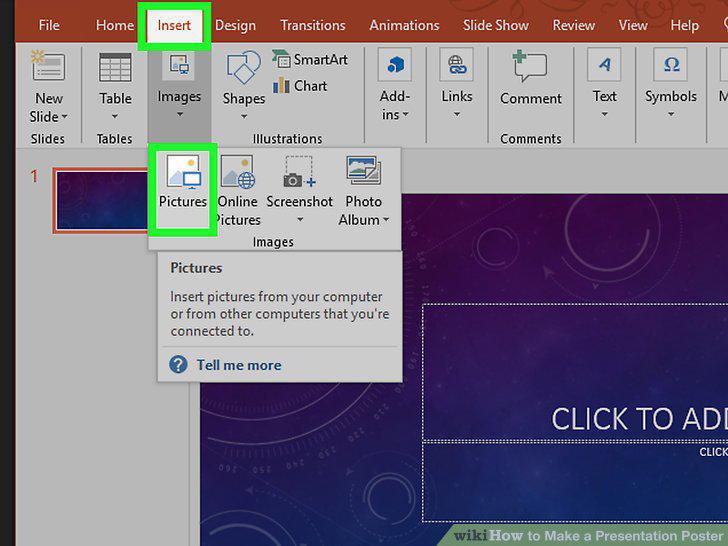728x546 pixels.
Task: Go to the Slide Show tab
Action: (495, 25)
